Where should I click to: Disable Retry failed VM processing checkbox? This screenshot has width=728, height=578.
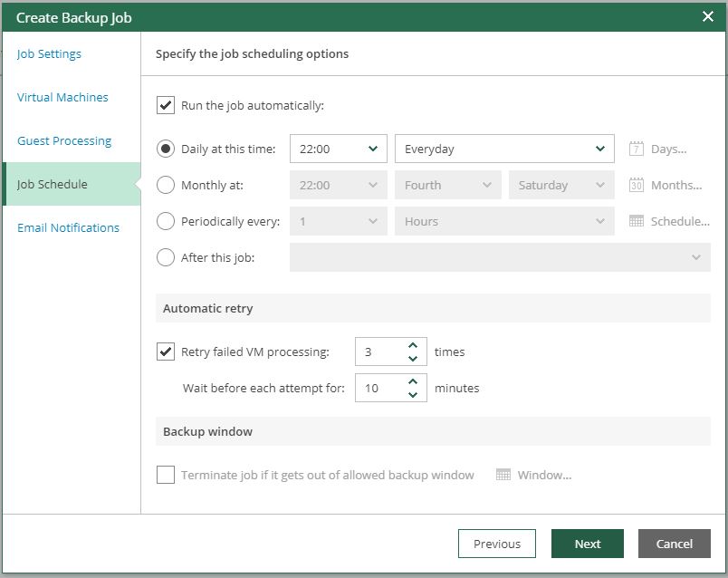[x=166, y=352]
